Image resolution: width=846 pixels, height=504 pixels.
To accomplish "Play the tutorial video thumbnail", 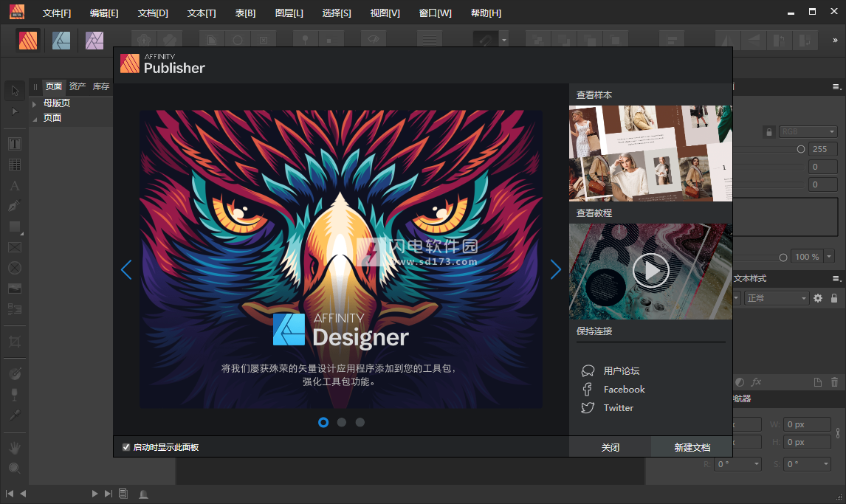I will click(x=650, y=271).
